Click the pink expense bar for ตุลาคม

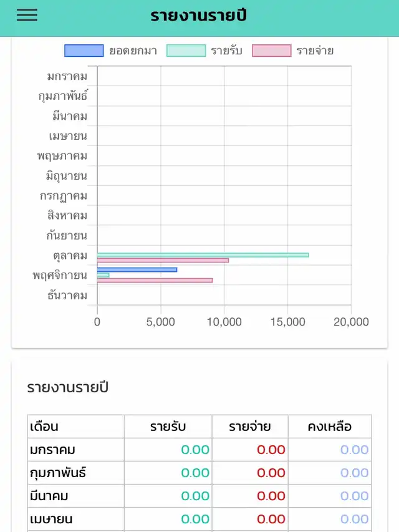(163, 260)
